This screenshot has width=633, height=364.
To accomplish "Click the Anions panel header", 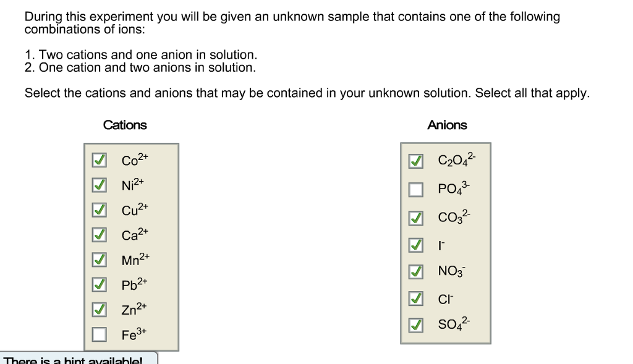I will (x=448, y=125).
